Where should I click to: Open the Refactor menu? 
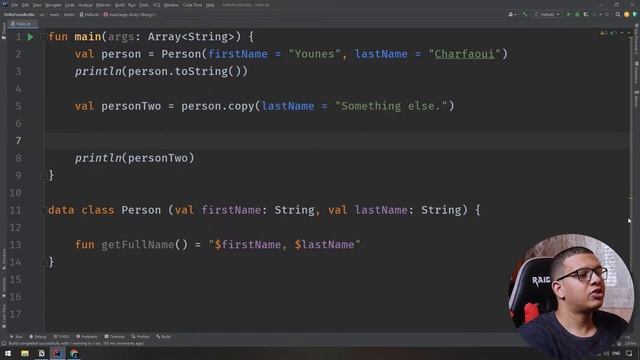point(104,5)
